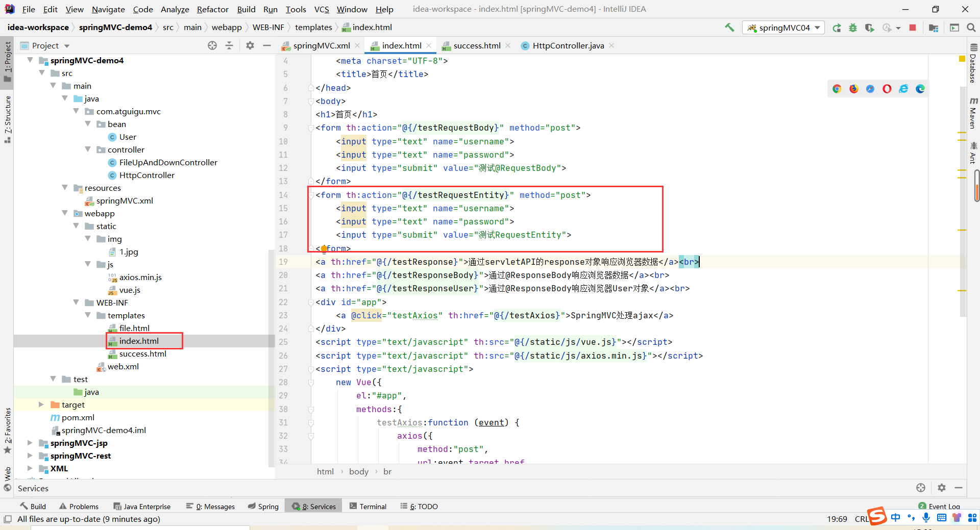The image size is (980, 530).
Task: Collapse the controller package node
Action: pos(88,149)
